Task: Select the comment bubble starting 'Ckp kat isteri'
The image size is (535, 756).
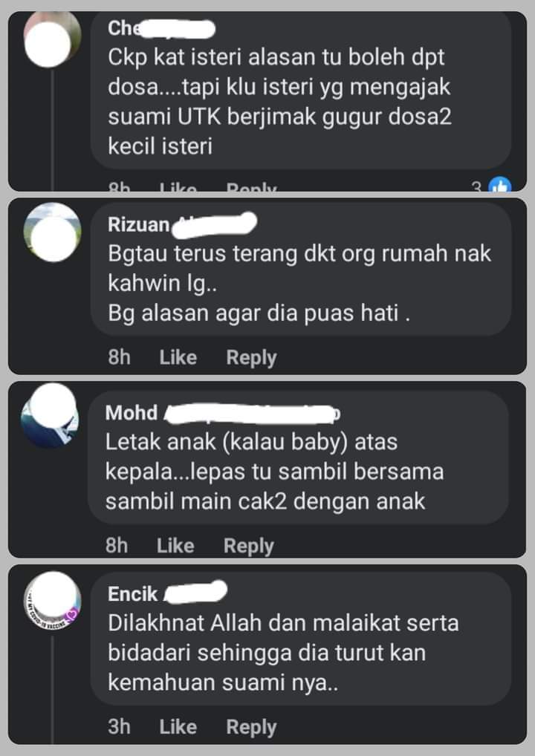Action: point(300,91)
